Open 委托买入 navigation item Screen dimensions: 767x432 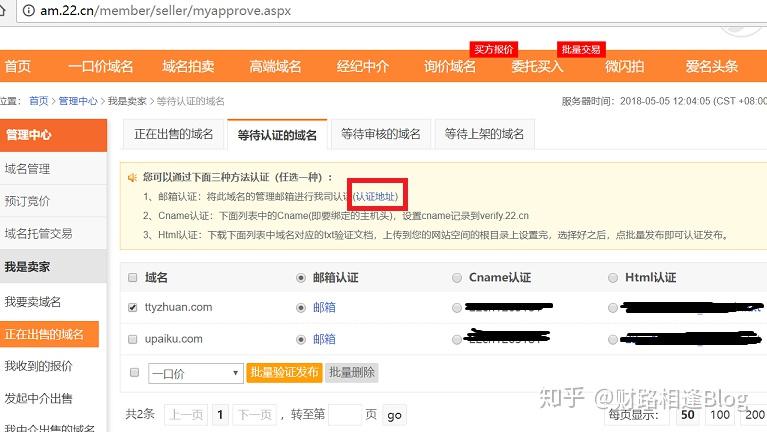click(537, 66)
